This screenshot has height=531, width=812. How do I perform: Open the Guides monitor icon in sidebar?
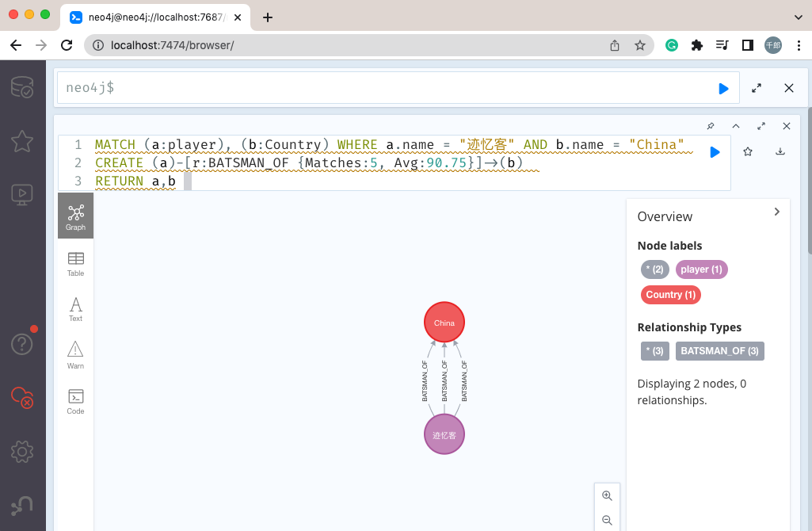[x=22, y=195]
